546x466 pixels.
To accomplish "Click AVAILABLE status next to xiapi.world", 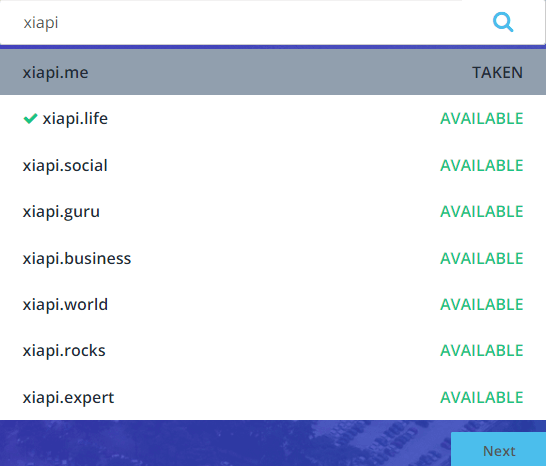I will coord(482,304).
